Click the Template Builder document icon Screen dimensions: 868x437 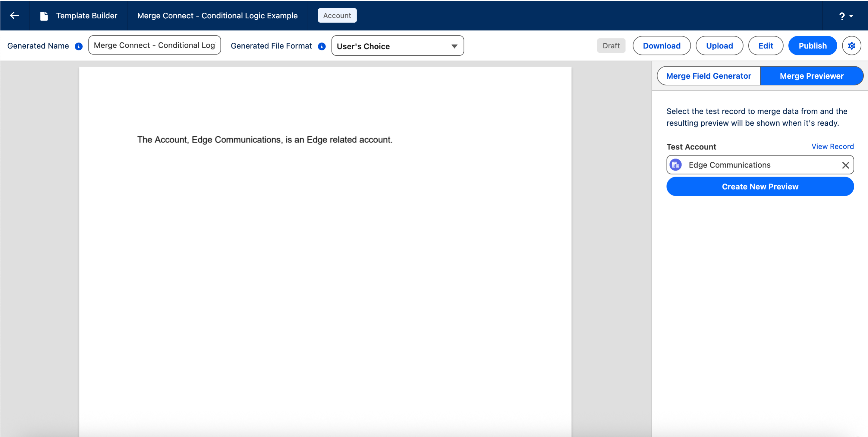[x=44, y=16]
